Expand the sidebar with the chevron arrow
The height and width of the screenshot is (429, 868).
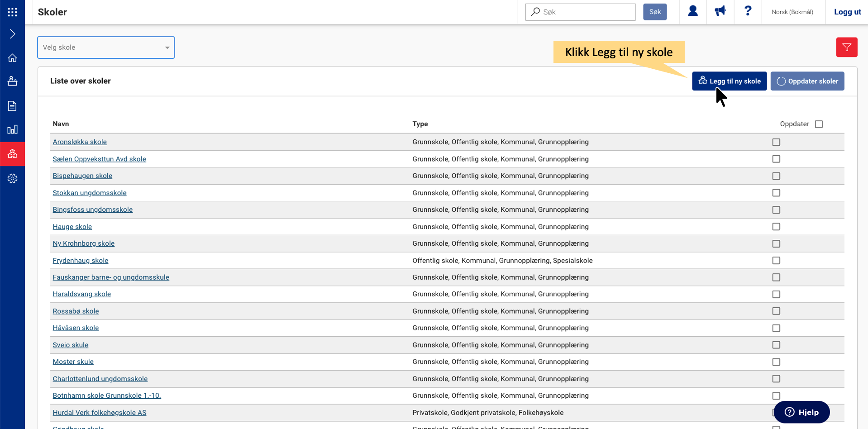pos(12,34)
